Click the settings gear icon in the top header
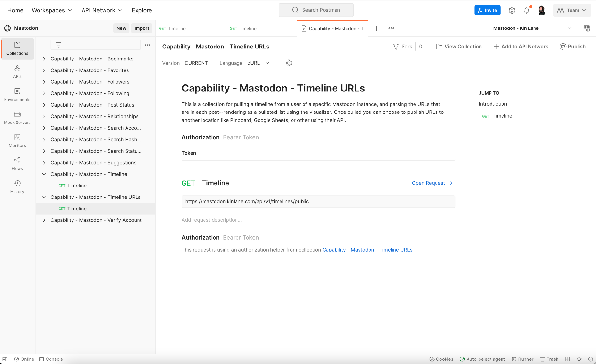 [512, 10]
